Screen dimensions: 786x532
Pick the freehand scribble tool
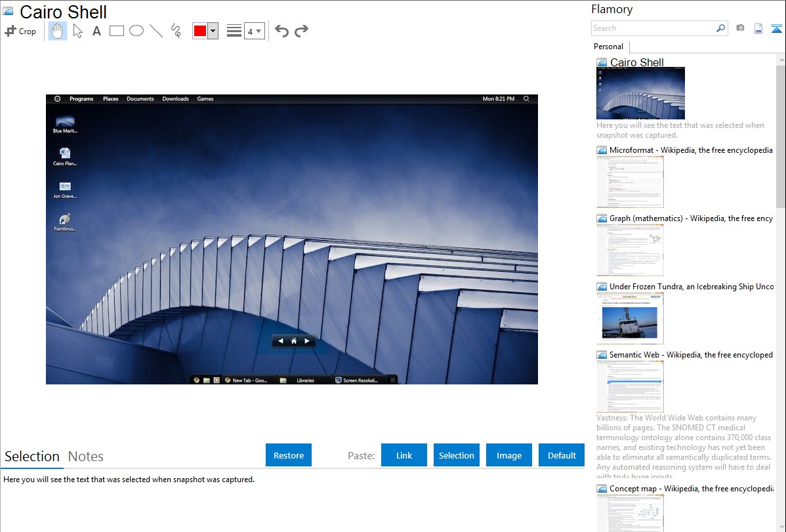176,31
